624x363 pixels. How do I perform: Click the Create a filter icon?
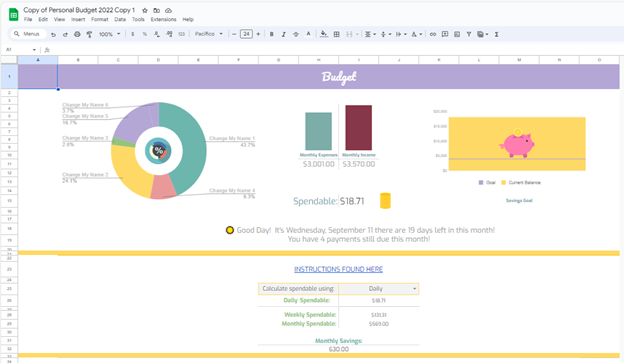pyautogui.click(x=469, y=34)
